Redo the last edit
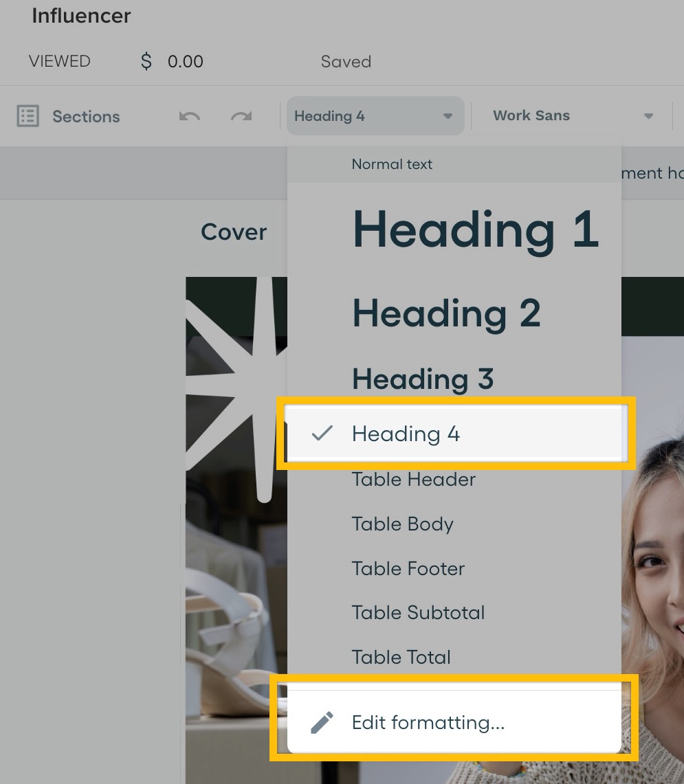Viewport: 684px width, 784px height. click(242, 117)
